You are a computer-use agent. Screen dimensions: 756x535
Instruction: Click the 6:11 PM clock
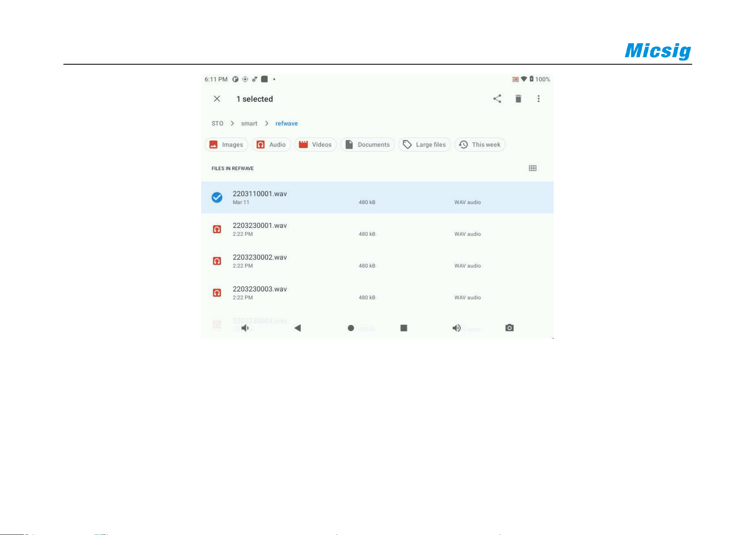tap(216, 79)
